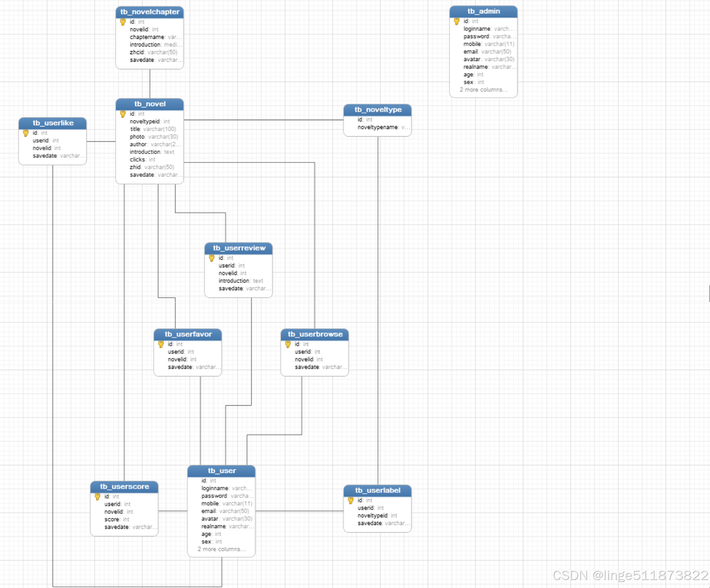Click the userid column in tb_userlike
The image size is (710, 588).
click(46, 141)
